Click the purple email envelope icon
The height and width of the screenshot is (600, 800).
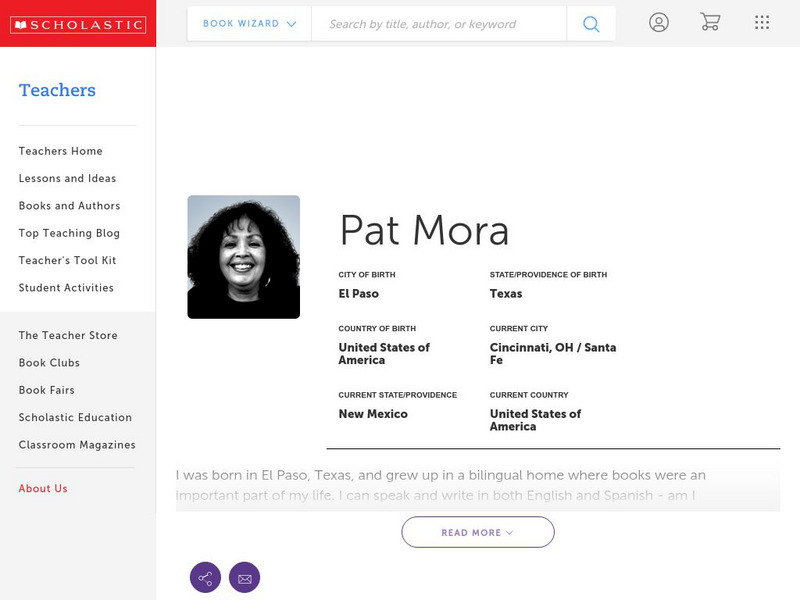pyautogui.click(x=244, y=577)
